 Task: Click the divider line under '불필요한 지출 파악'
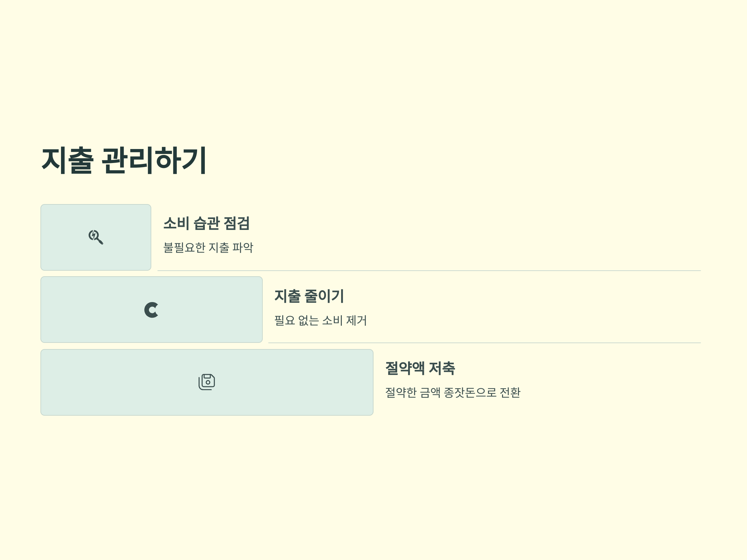(x=429, y=271)
